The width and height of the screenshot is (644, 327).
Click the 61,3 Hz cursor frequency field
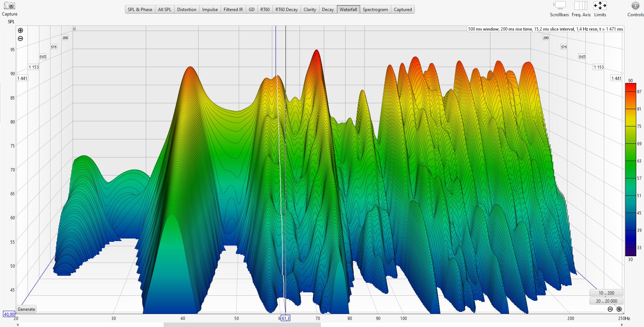[286, 318]
